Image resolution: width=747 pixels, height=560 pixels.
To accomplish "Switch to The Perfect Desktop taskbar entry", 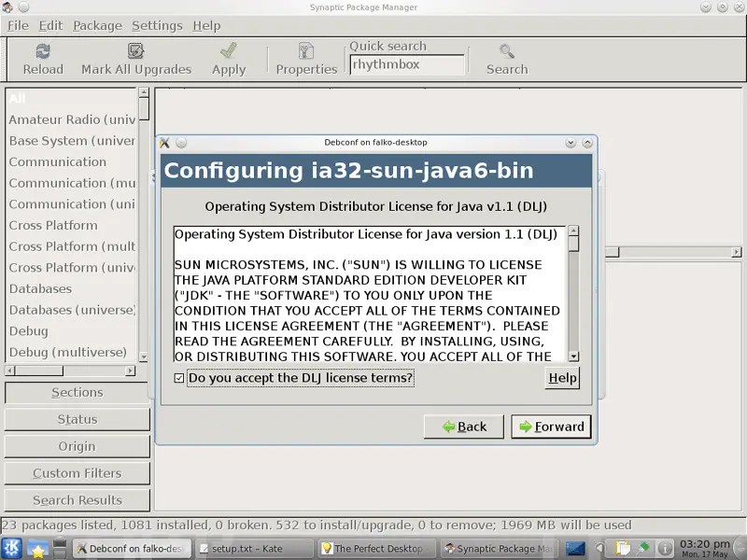I will point(376,549).
